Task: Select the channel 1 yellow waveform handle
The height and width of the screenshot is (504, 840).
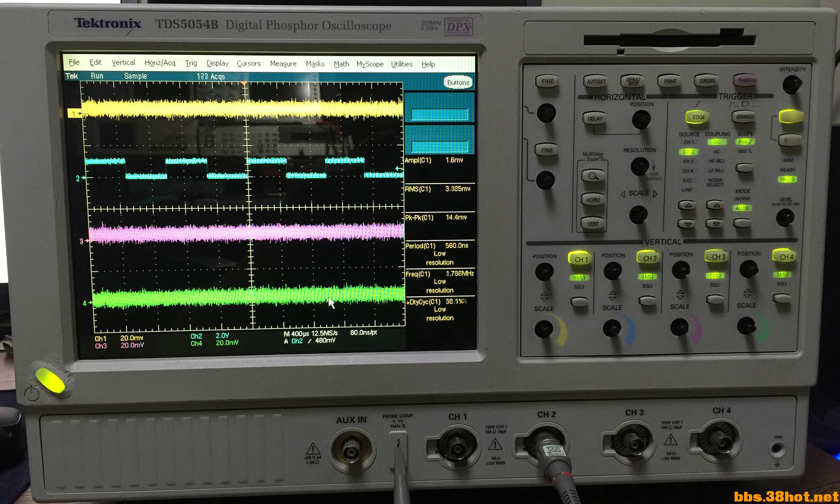Action: tap(75, 114)
